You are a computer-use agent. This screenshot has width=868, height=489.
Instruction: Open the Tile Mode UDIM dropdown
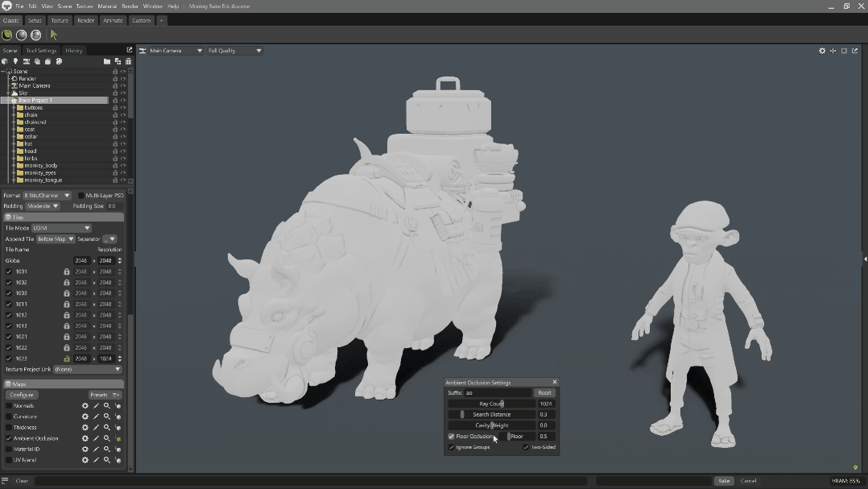click(61, 228)
